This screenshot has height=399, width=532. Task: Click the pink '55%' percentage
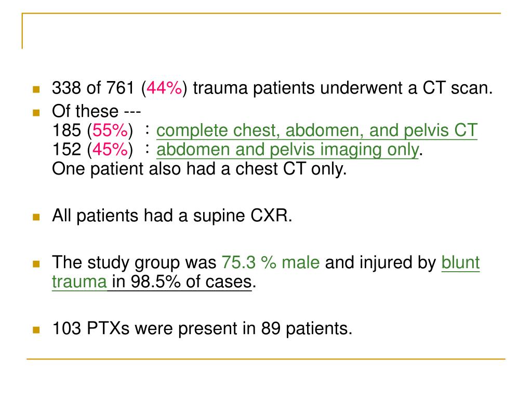pos(110,130)
